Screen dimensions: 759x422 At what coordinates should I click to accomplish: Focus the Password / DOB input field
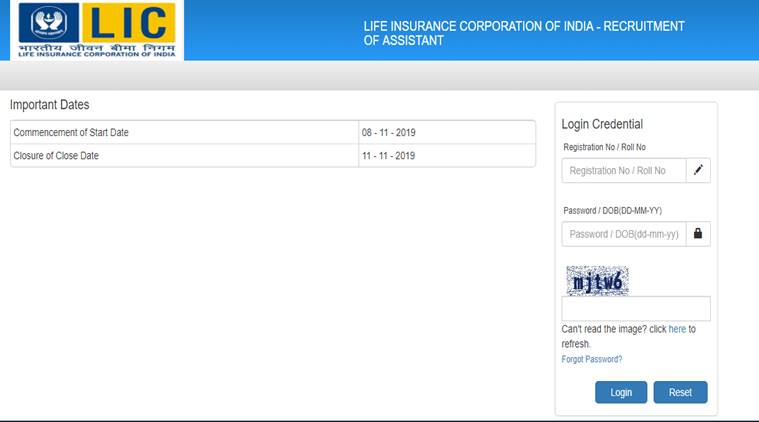pos(624,234)
